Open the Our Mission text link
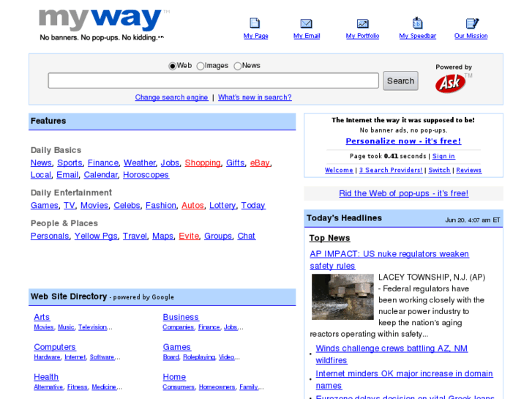 point(471,36)
